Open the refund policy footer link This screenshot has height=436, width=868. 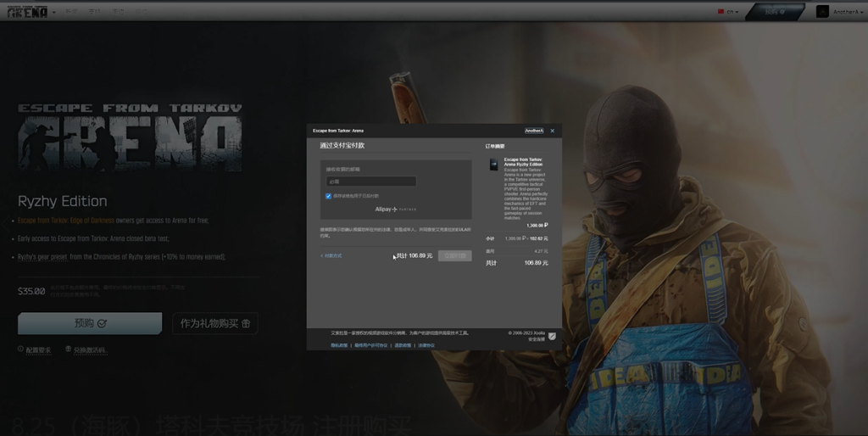(x=402, y=345)
